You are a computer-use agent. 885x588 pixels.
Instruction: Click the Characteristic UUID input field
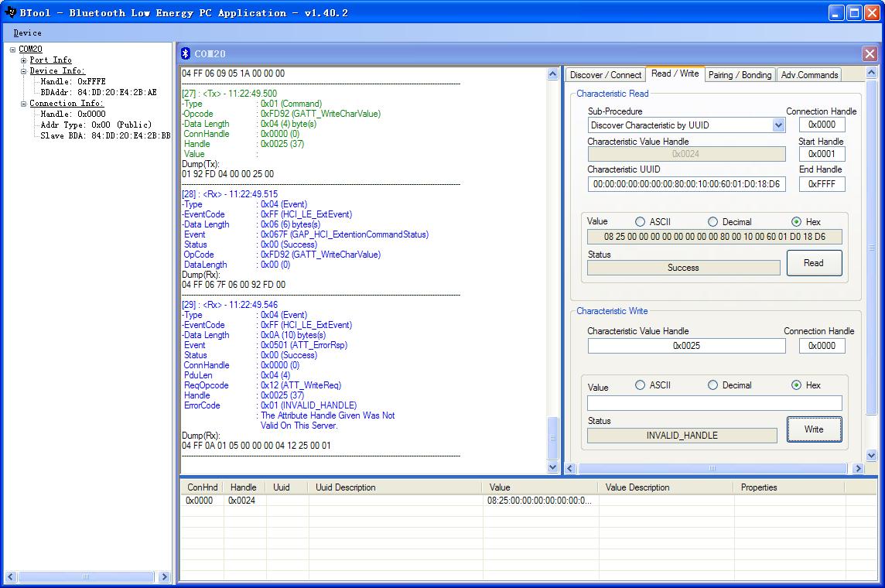pyautogui.click(x=686, y=184)
